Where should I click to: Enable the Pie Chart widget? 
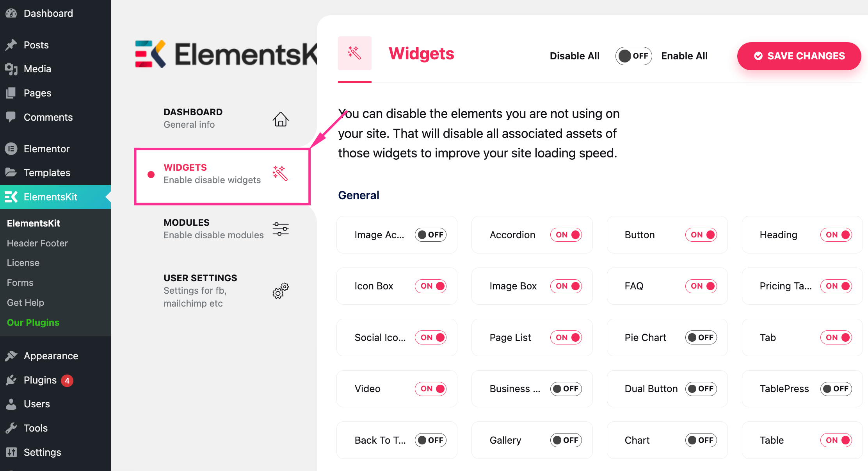pos(701,337)
